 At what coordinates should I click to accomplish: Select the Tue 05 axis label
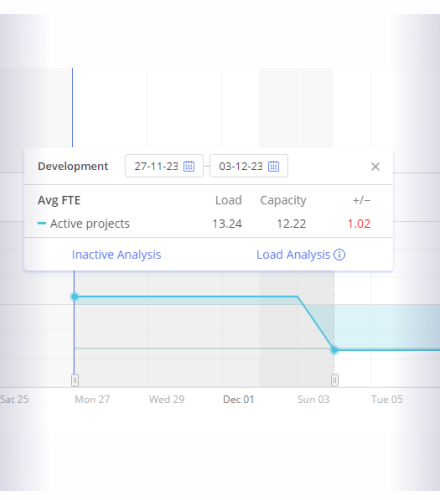[387, 399]
